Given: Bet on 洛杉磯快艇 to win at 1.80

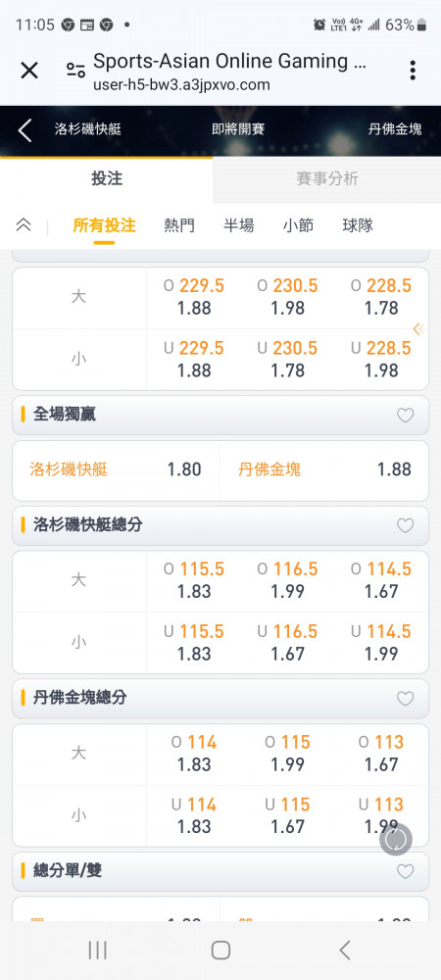Looking at the screenshot, I should (117, 470).
